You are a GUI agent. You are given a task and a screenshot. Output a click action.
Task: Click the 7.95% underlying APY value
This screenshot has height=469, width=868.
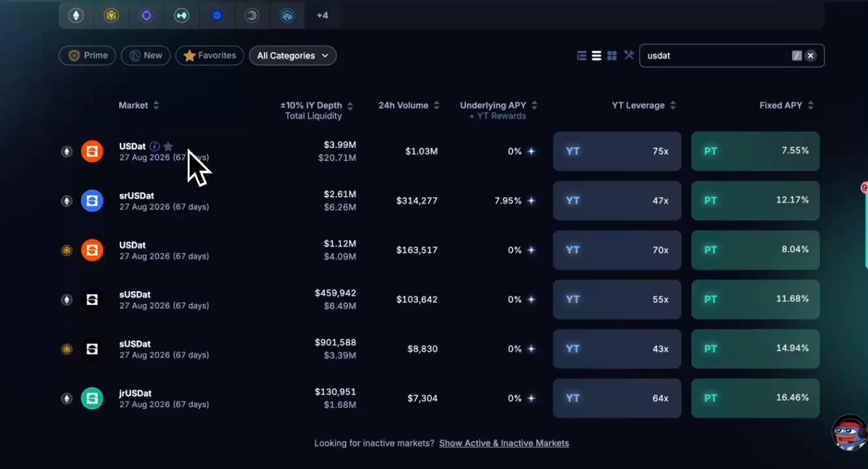pyautogui.click(x=508, y=201)
